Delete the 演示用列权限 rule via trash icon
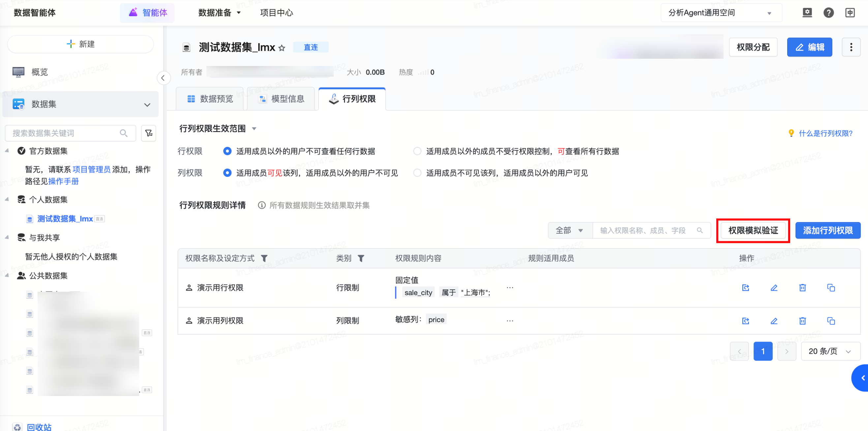Viewport: 868px width, 431px height. 802,321
